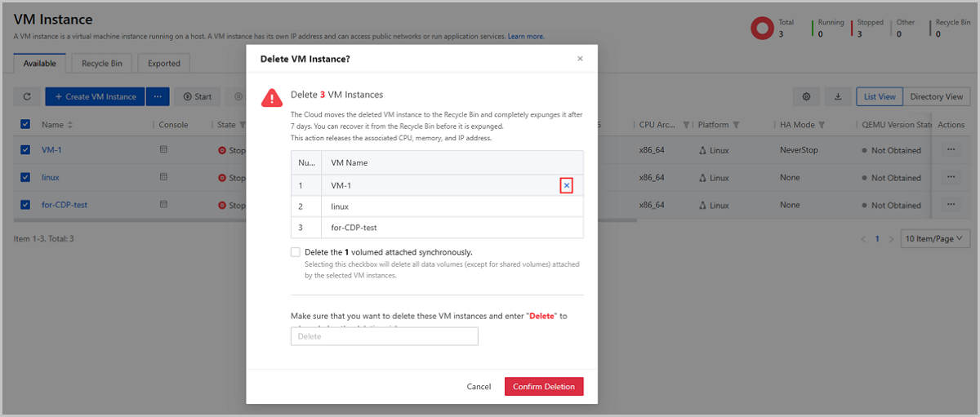Viewport: 980px width, 417px height.
Task: Open the actions menu for the VM-1 row
Action: coord(950,150)
